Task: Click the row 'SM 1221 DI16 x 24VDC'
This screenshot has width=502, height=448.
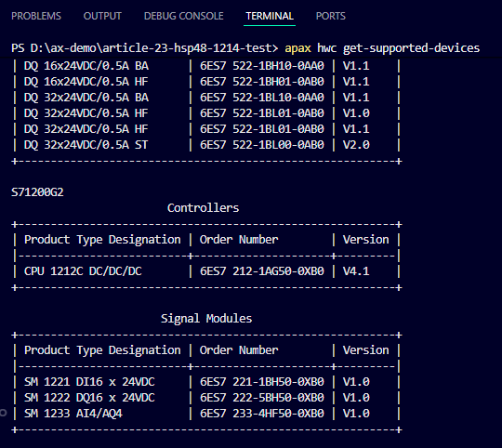Action: tap(206, 382)
